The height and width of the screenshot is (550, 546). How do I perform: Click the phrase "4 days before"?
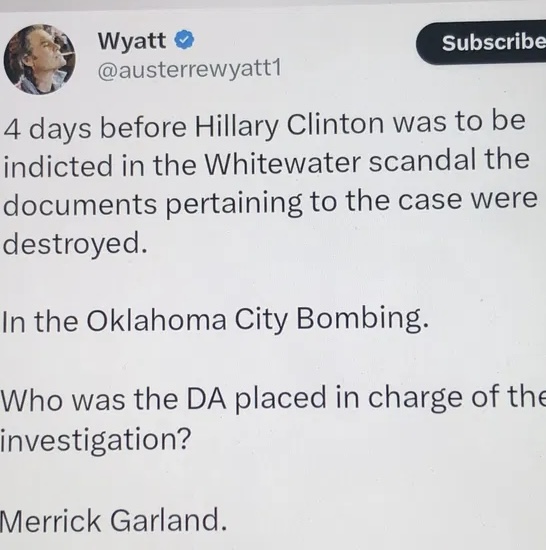click(x=95, y=127)
